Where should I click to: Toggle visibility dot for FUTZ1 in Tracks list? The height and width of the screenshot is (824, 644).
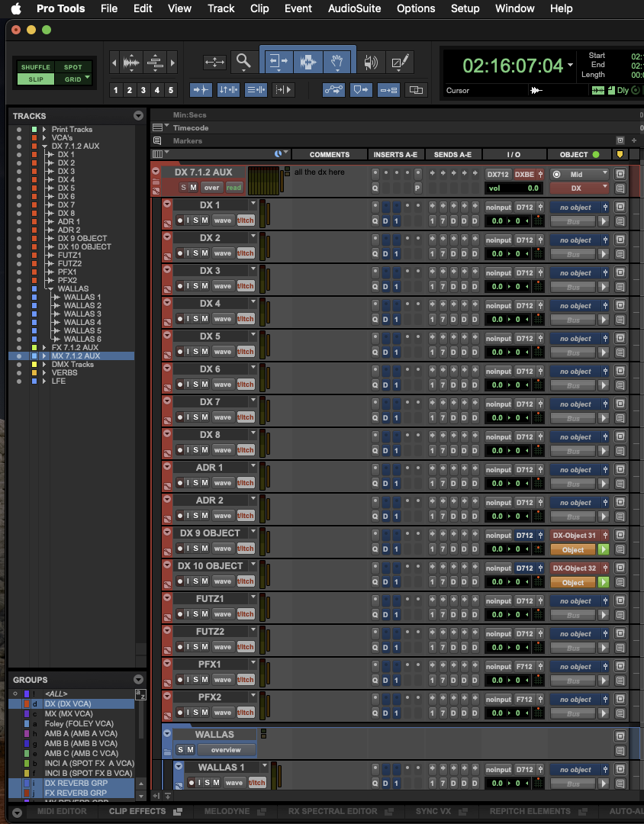click(x=19, y=255)
